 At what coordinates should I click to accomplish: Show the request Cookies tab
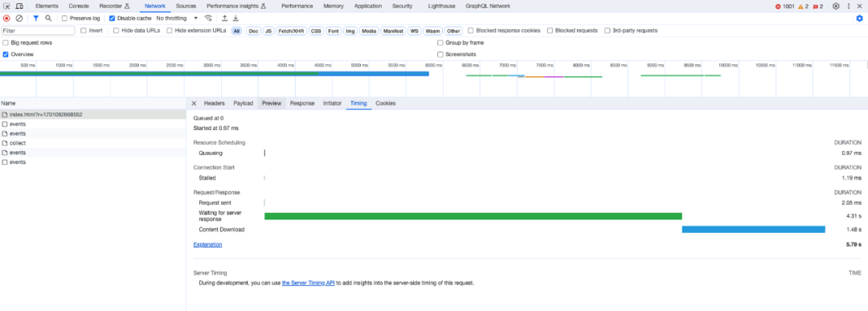click(x=385, y=104)
